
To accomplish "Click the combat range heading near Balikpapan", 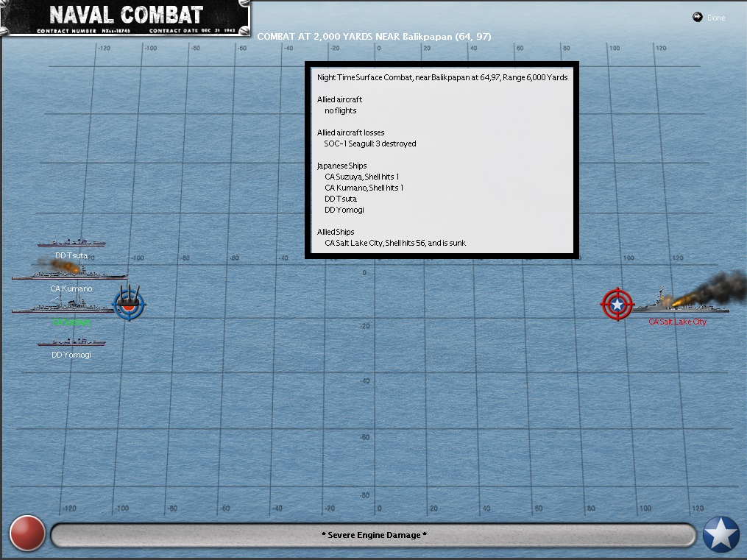I will point(374,37).
